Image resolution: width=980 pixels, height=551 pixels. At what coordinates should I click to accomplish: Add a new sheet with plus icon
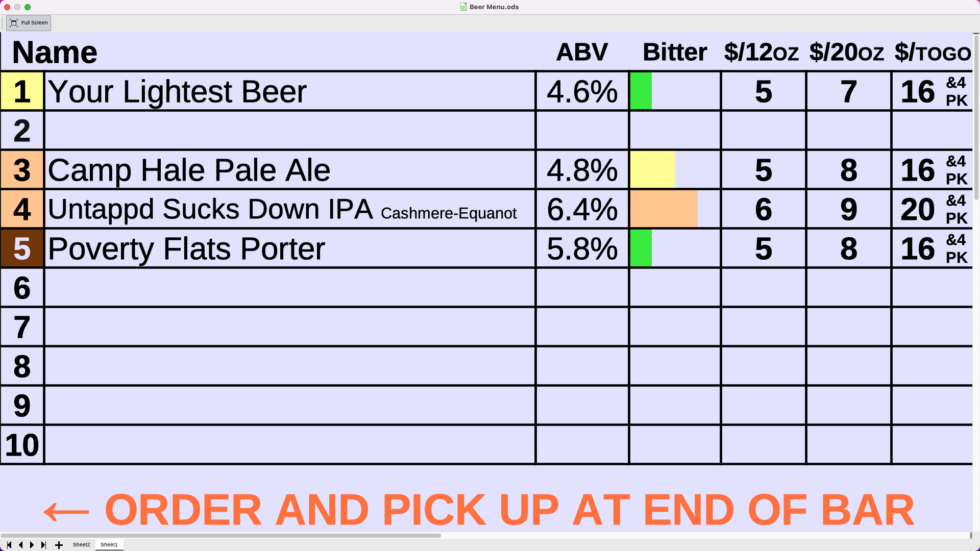coord(59,545)
